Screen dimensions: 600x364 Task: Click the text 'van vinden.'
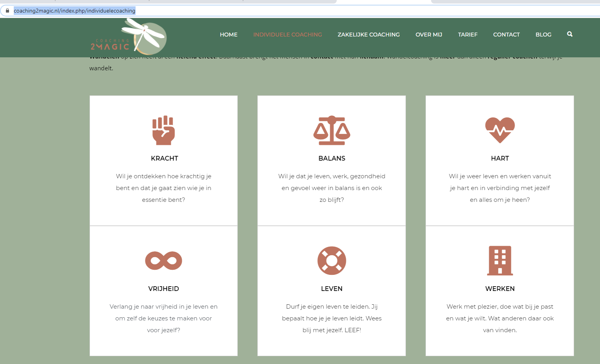pos(500,330)
